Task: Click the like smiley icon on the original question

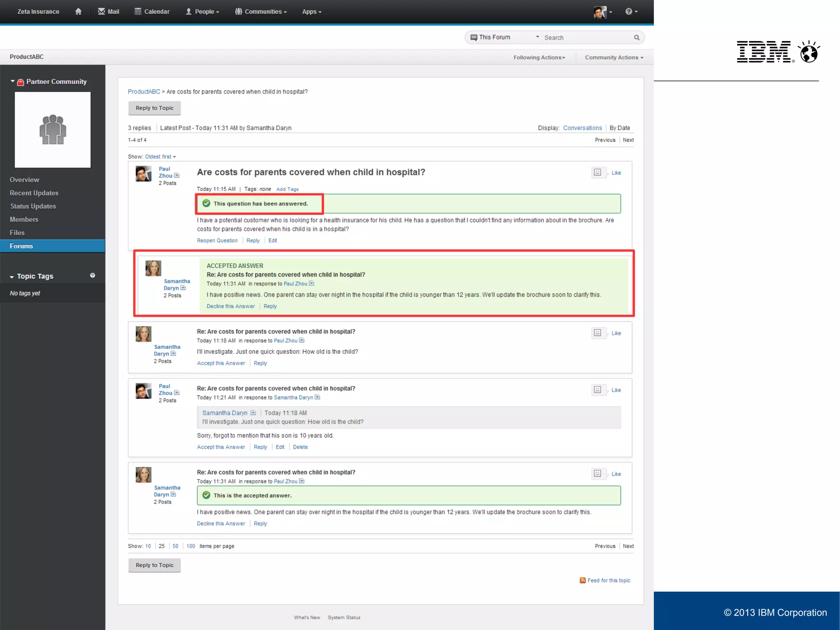Action: (x=598, y=172)
